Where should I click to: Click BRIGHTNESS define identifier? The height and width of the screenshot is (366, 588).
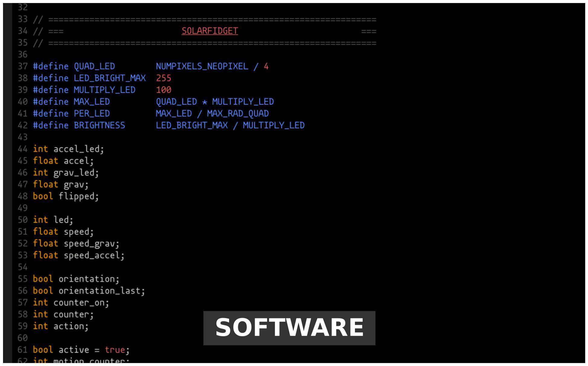click(x=99, y=125)
